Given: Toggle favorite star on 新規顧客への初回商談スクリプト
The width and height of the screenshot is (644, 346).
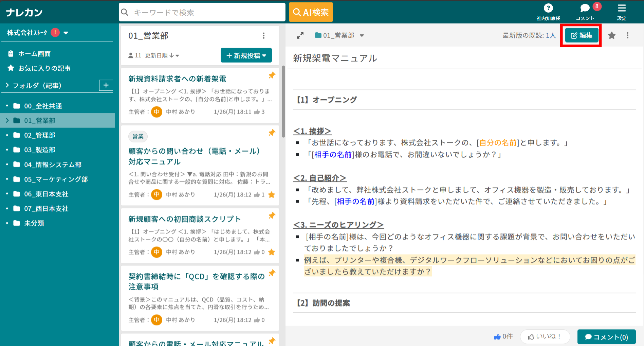Looking at the screenshot, I should (271, 252).
